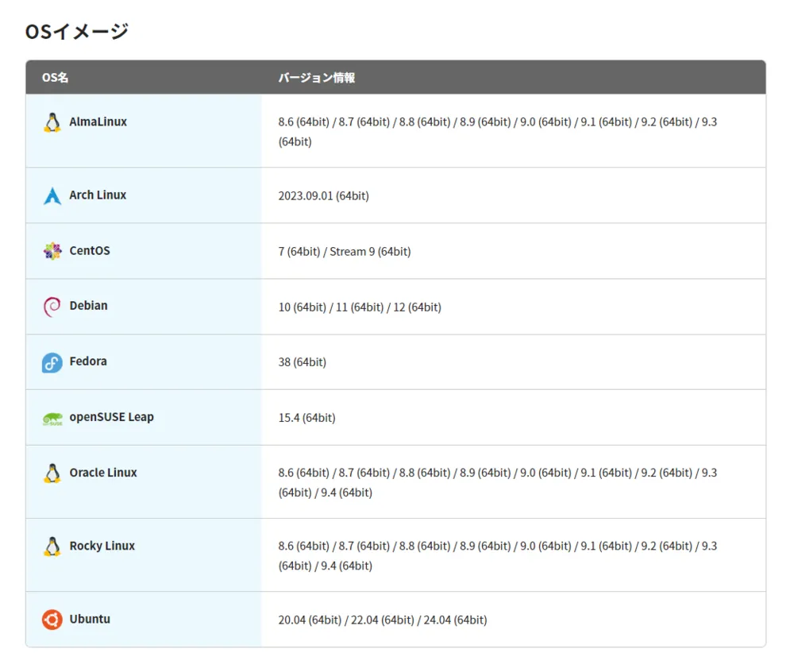Click Fedora version 38 (64bit)
Screen dimensions: 794x672
(303, 362)
